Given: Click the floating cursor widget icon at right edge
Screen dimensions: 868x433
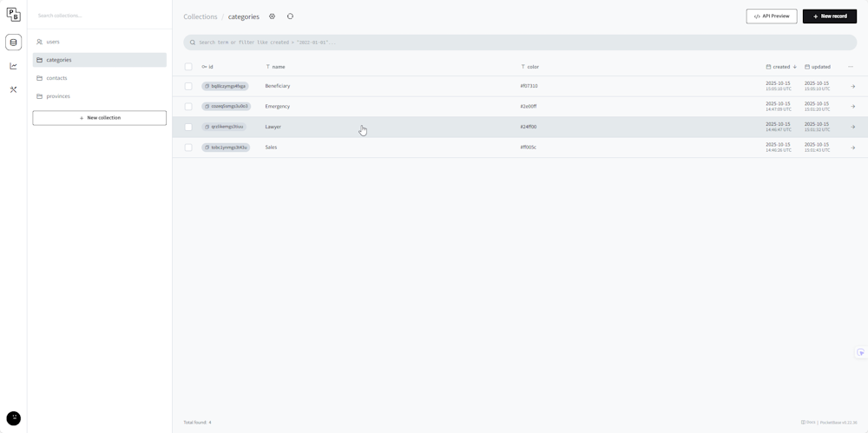Looking at the screenshot, I should pyautogui.click(x=861, y=352).
